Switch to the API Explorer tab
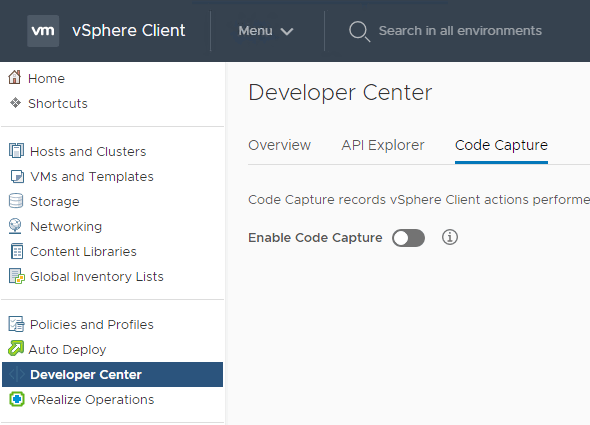 point(383,145)
